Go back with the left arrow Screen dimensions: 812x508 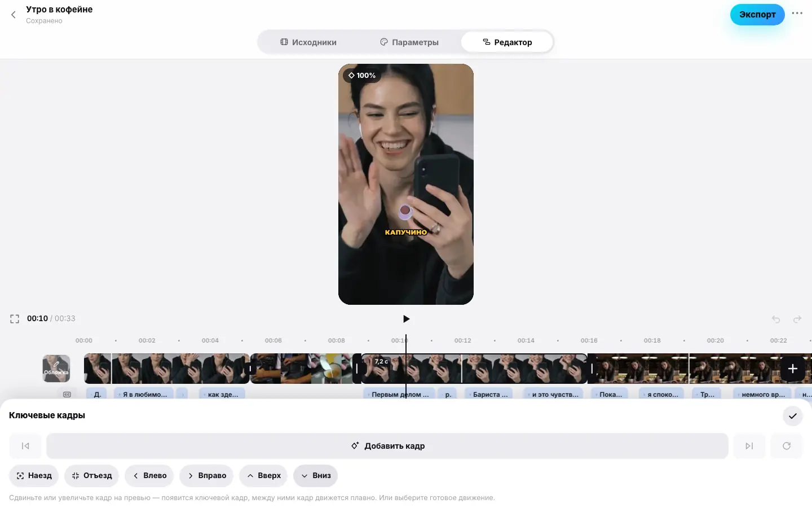click(14, 15)
